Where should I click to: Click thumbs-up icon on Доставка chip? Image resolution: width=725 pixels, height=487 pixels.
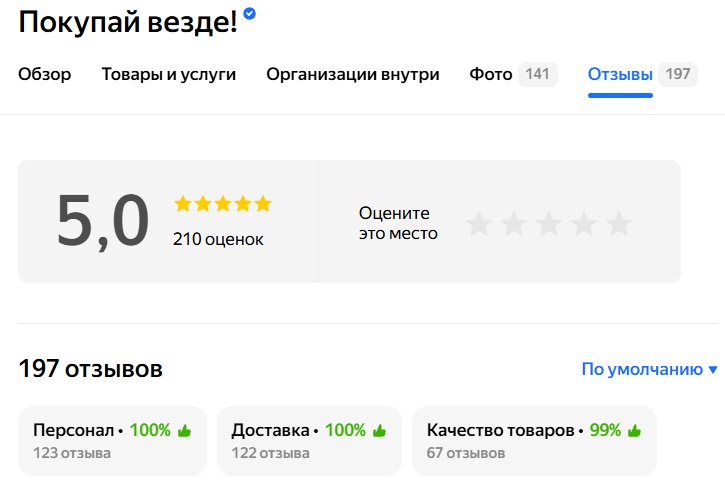coord(379,431)
